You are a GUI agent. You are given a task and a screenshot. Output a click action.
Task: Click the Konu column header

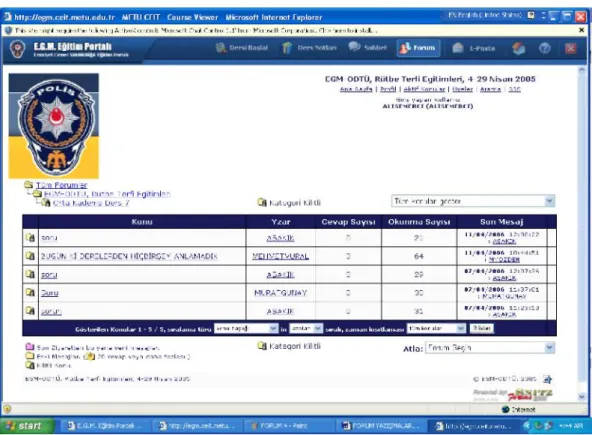click(142, 222)
